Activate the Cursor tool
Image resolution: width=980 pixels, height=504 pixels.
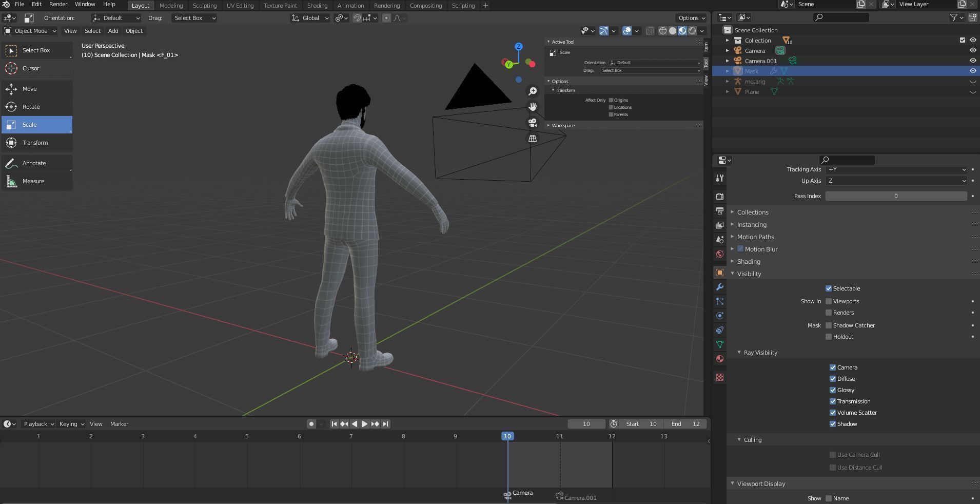point(36,68)
